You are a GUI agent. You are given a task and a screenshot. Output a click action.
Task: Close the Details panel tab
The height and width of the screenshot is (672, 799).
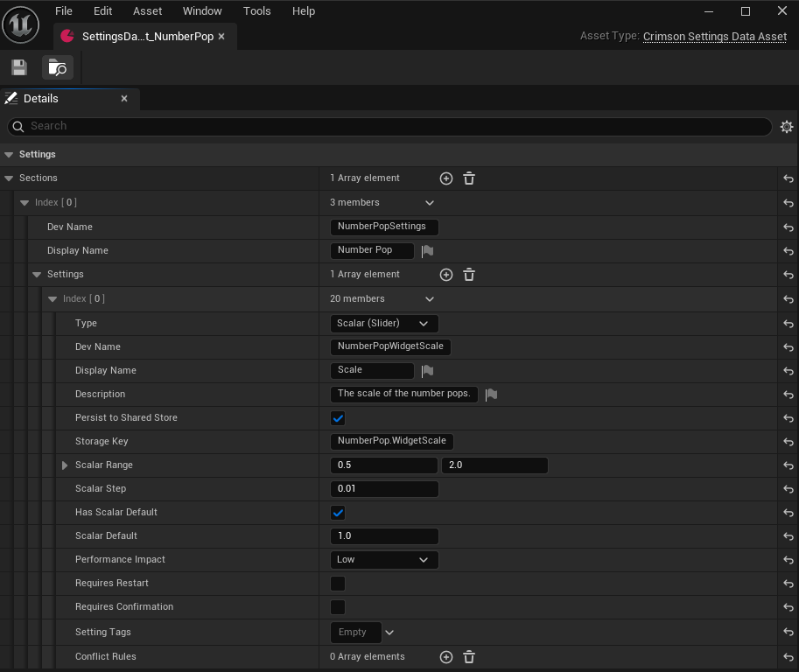pyautogui.click(x=124, y=99)
